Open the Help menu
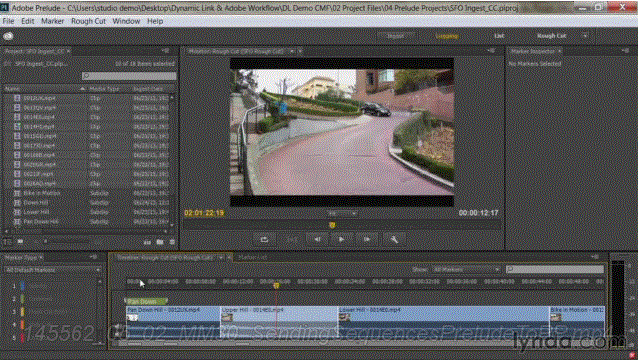The height and width of the screenshot is (360, 638). (x=155, y=21)
